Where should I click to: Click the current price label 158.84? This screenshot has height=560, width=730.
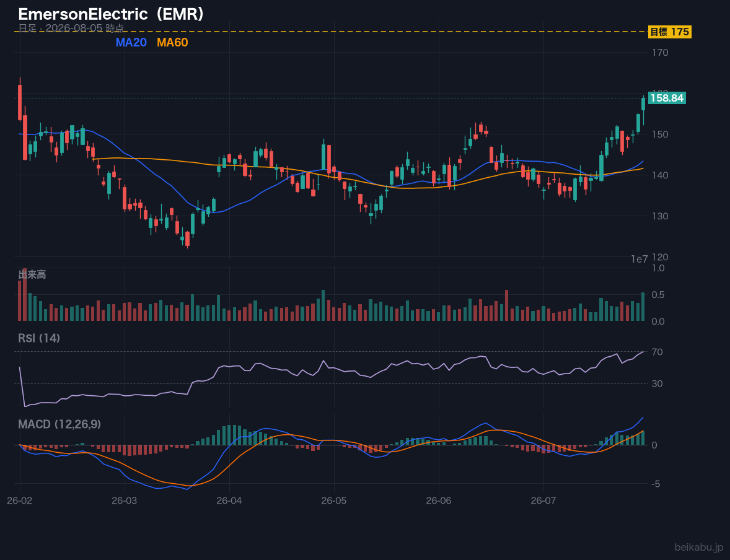pyautogui.click(x=667, y=98)
